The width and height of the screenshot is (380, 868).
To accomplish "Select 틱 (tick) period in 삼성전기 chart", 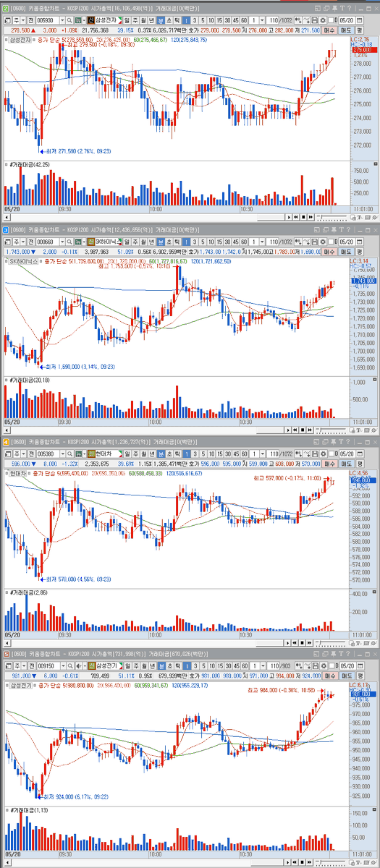I will [177, 664].
